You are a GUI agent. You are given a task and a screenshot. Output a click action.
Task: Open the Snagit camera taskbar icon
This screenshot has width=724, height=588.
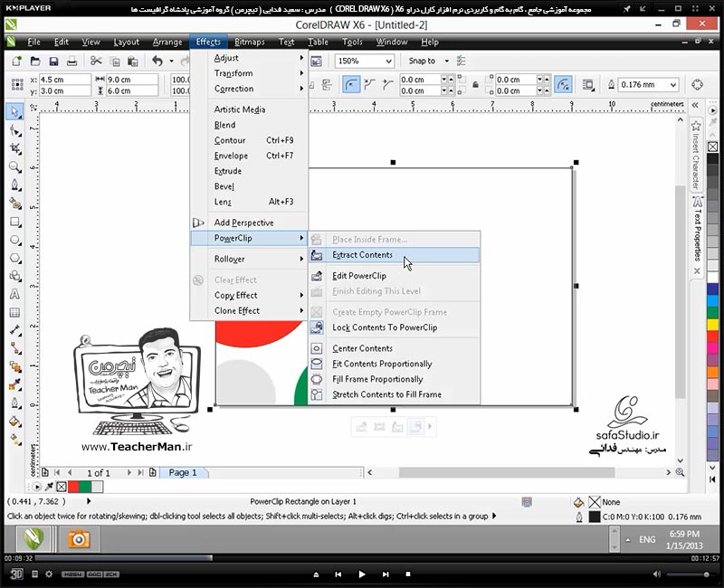(79, 538)
